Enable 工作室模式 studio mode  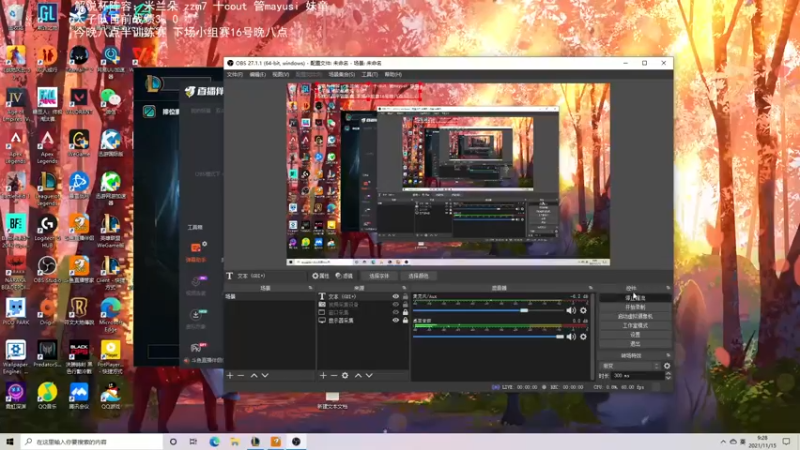pos(635,326)
